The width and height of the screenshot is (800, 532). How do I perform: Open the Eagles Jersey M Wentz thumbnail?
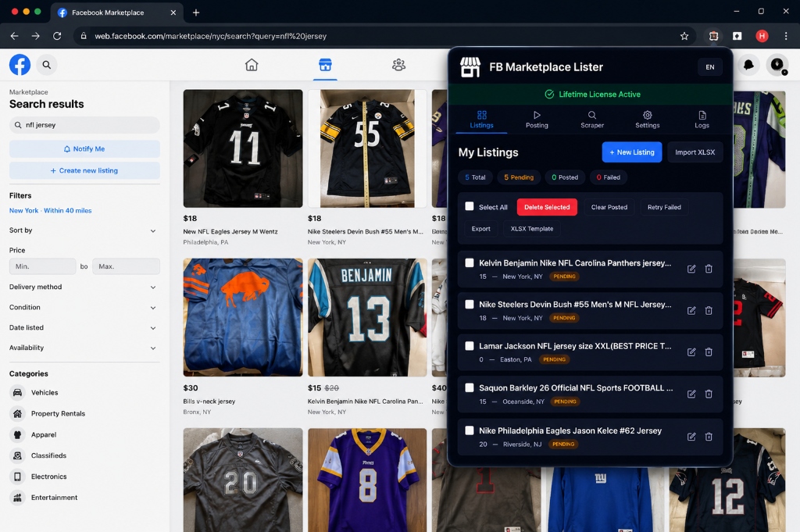pyautogui.click(x=243, y=148)
